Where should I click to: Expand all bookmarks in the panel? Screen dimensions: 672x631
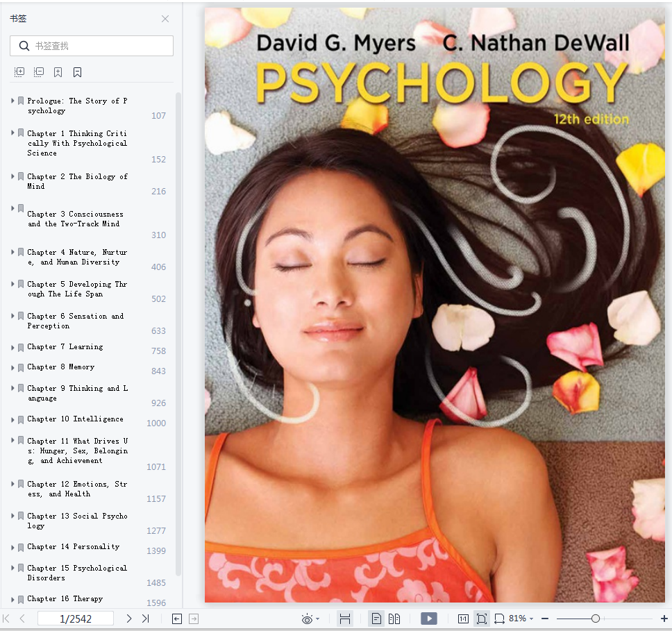pos(19,72)
